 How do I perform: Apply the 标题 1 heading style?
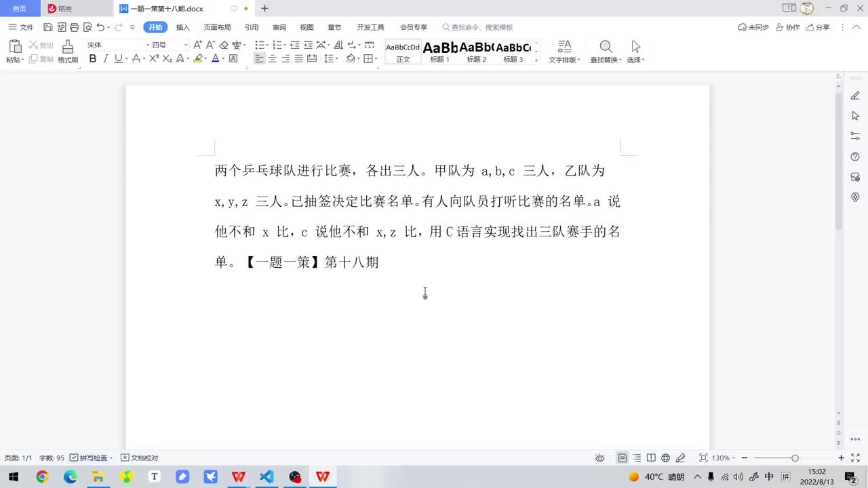pos(440,52)
